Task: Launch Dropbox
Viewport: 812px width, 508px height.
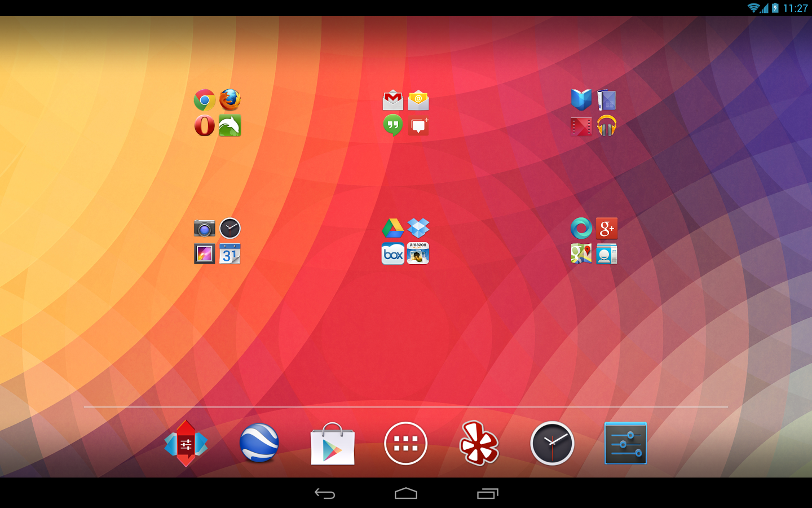Action: point(417,228)
